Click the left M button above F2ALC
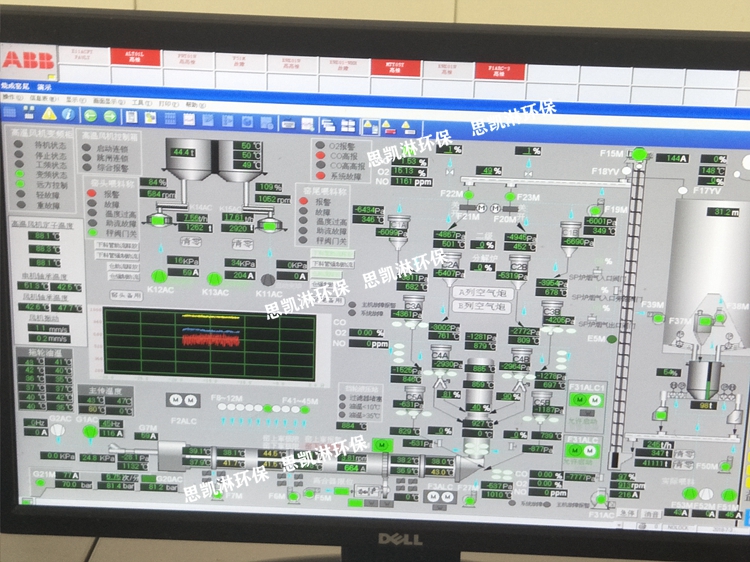Viewport: 750px width, 562px height. (x=176, y=399)
